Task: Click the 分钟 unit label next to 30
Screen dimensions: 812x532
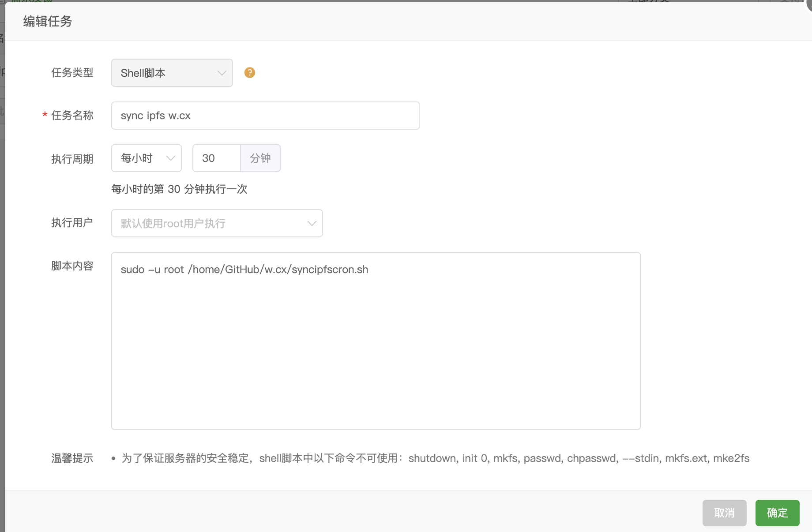Action: point(260,158)
